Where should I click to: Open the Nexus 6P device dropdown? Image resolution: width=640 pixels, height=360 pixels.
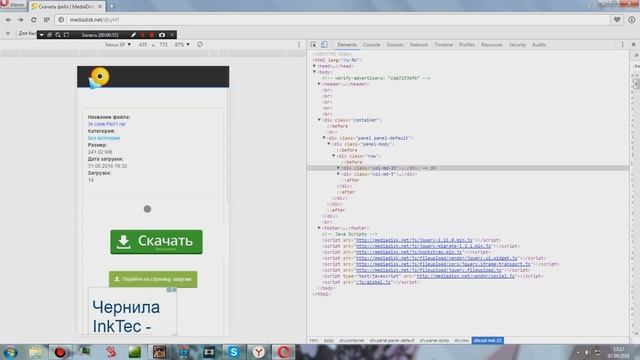pos(118,44)
